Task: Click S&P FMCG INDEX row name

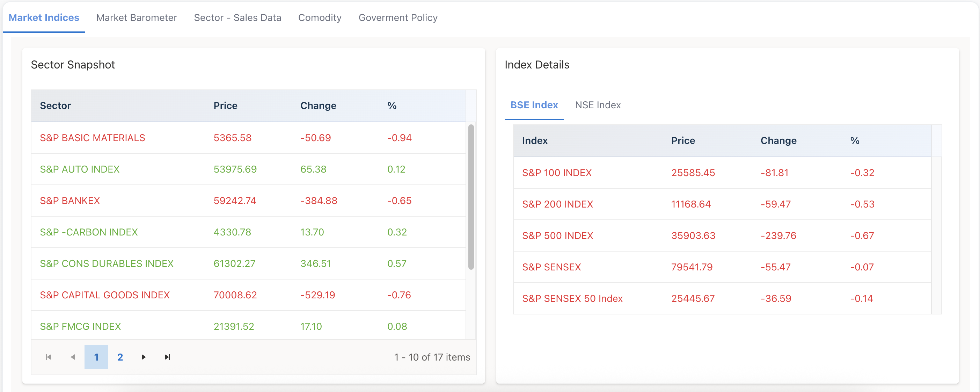Action: [x=80, y=327]
